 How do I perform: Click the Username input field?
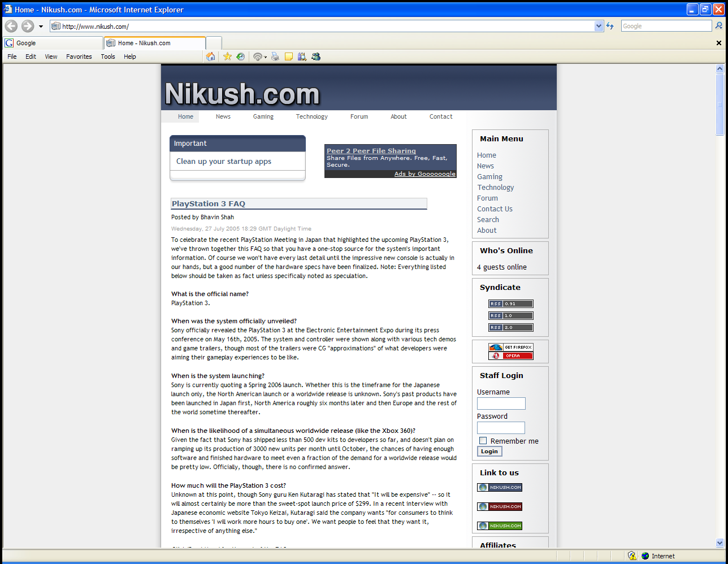tap(501, 404)
